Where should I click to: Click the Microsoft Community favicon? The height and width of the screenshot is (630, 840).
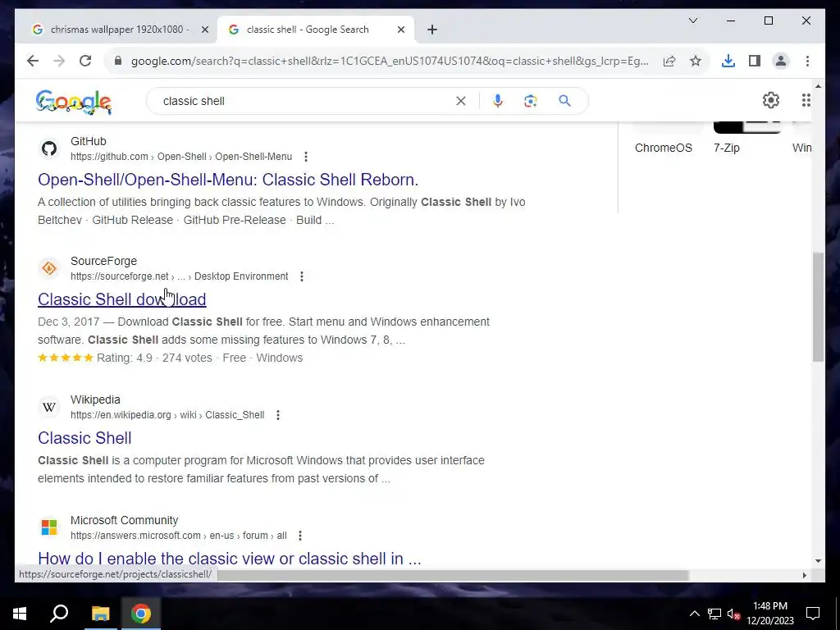(49, 527)
